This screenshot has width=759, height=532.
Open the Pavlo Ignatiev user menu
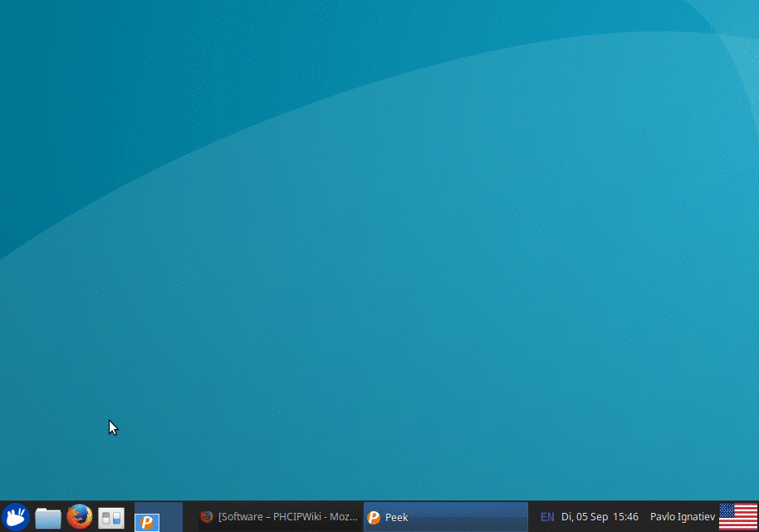(682, 517)
